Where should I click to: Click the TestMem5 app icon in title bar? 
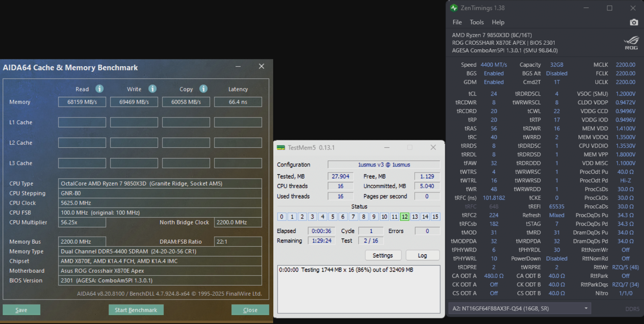coord(281,148)
